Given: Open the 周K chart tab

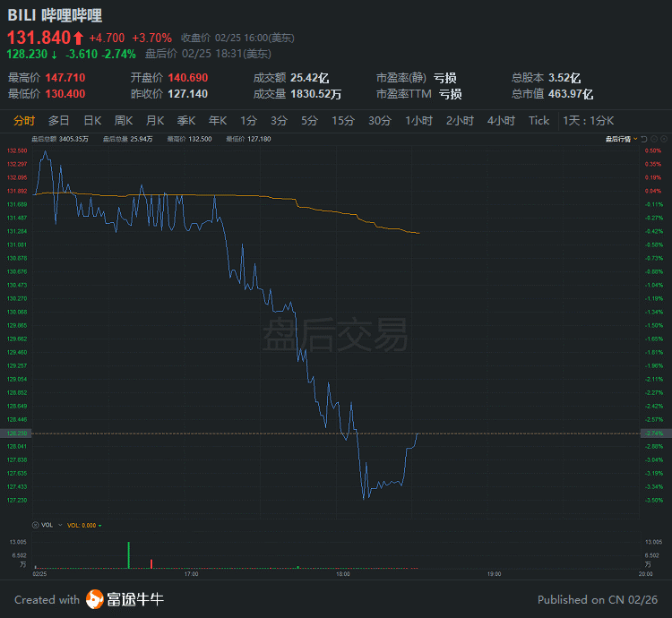Looking at the screenshot, I should [124, 121].
